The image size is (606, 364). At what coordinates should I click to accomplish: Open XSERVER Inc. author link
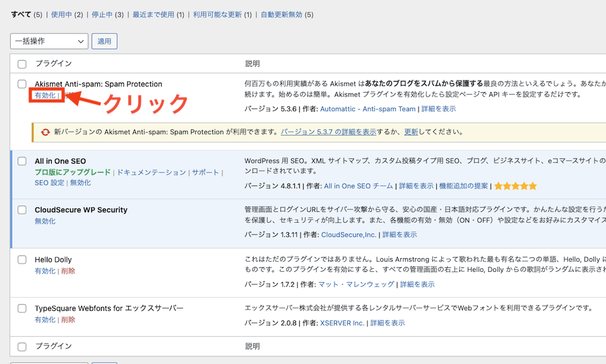coord(342,323)
